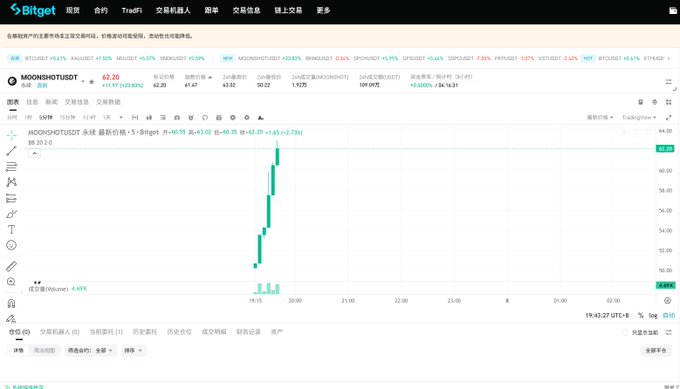Image resolution: width=680 pixels, height=389 pixels.
Task: Select the ruler measure tool
Action: (11, 266)
